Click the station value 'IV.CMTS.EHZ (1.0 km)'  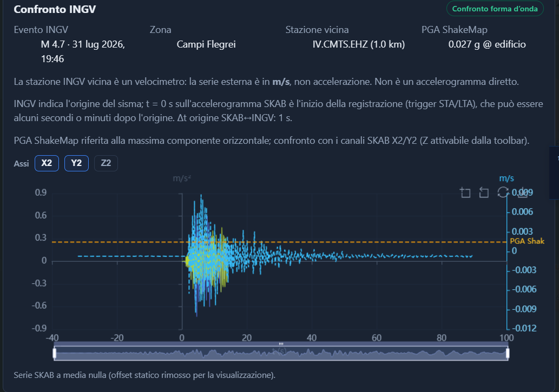359,44
